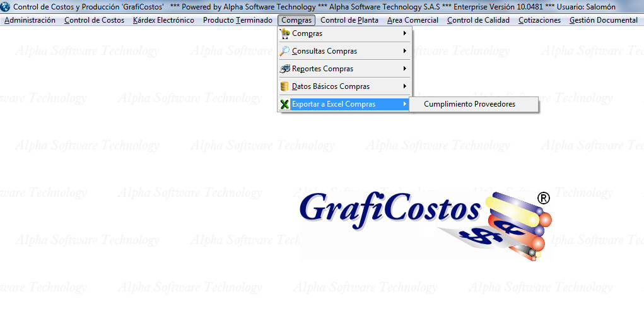Open the Gestión Documental menu
Screen dimensions: 644x316
click(x=603, y=20)
